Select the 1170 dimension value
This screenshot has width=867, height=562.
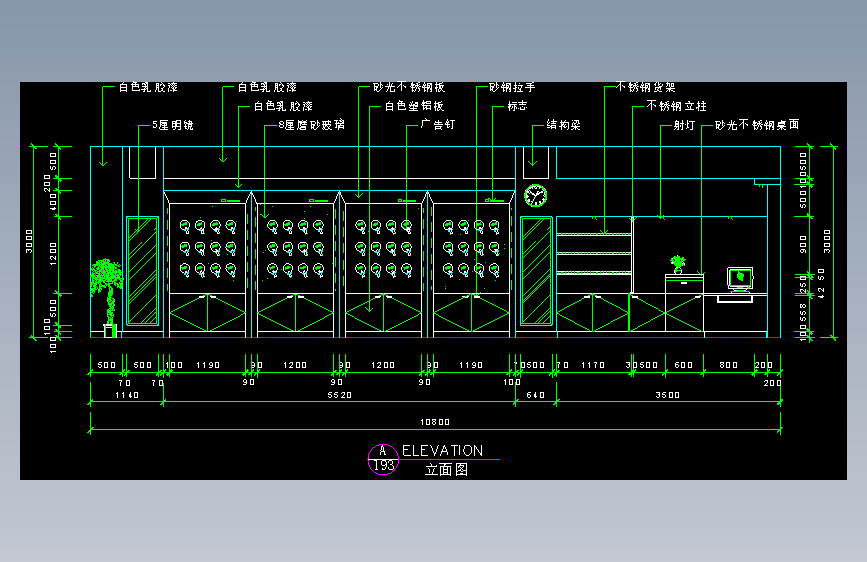[x=593, y=365]
